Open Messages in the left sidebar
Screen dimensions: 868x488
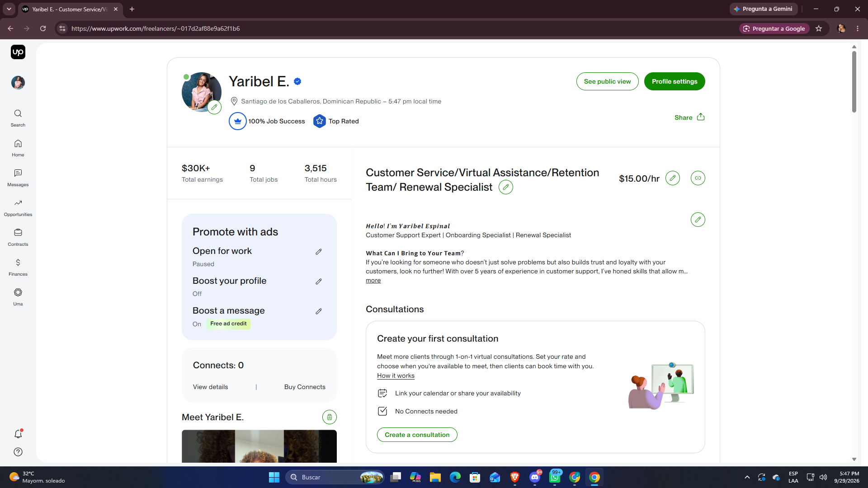18,178
